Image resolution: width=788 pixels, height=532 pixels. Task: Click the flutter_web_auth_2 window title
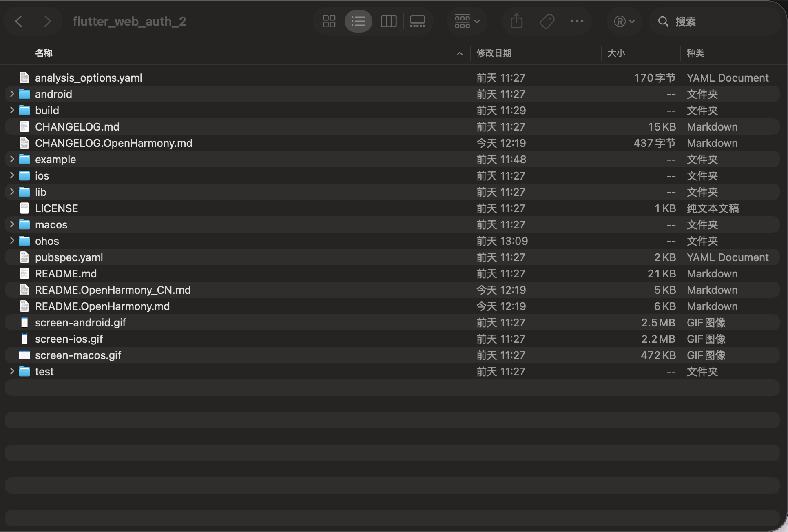[x=129, y=21]
